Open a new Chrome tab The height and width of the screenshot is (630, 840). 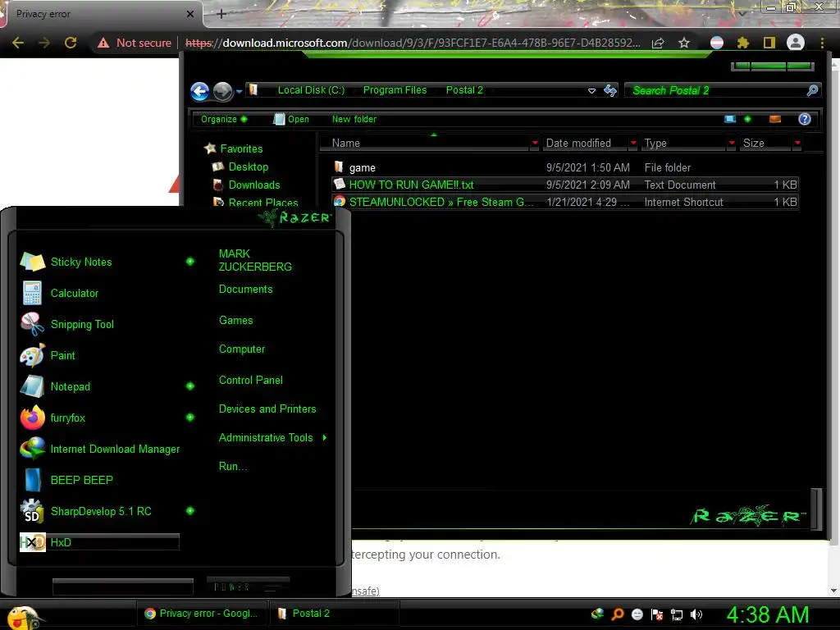pos(221,14)
